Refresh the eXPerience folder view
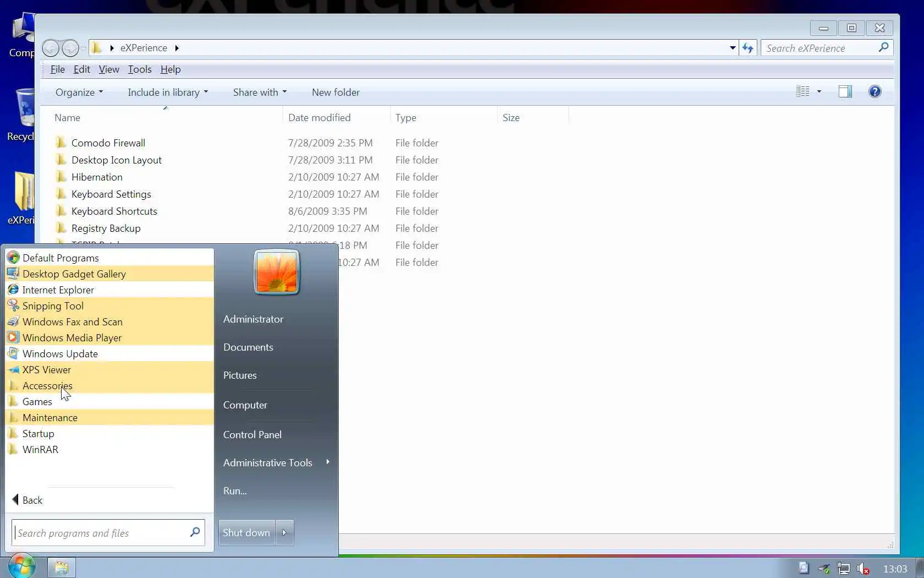 tap(748, 48)
